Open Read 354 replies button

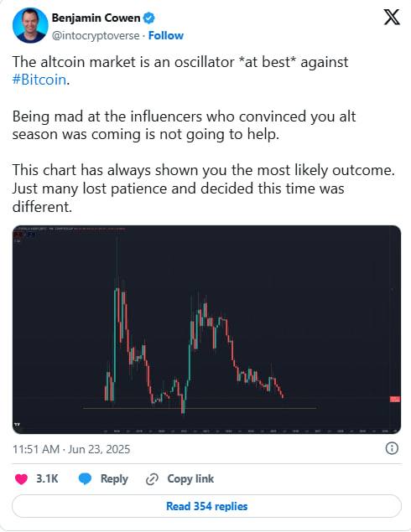(x=206, y=506)
